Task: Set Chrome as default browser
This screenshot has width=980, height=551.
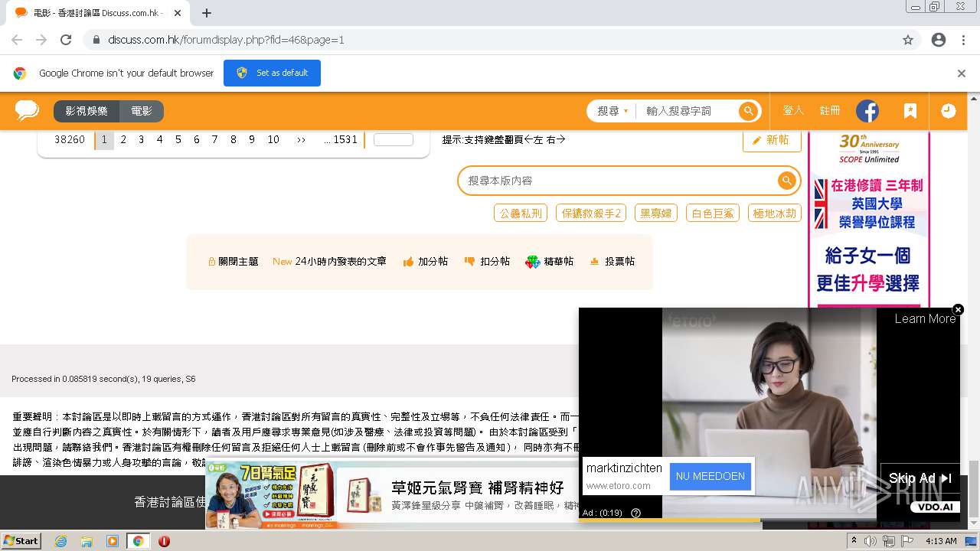Action: (272, 73)
